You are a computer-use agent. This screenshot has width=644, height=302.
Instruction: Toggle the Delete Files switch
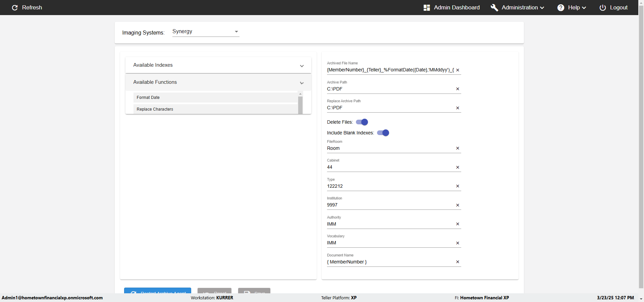tap(362, 122)
